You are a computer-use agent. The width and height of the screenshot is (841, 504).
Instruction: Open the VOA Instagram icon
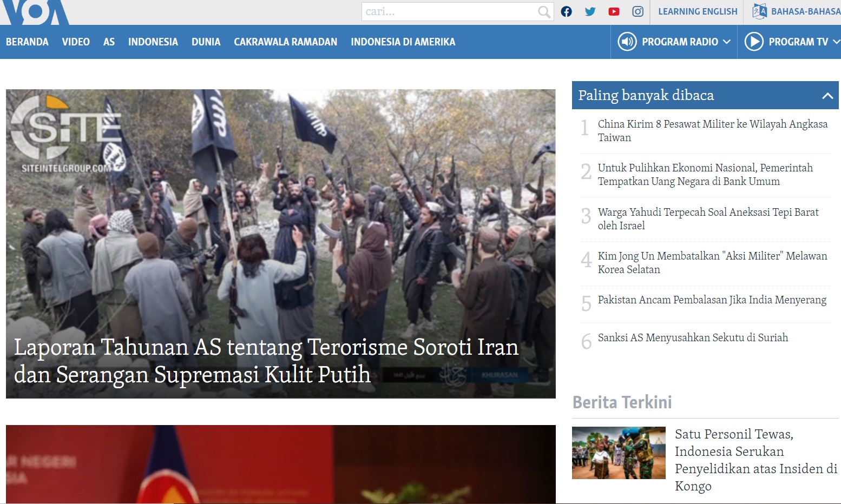[x=638, y=11]
